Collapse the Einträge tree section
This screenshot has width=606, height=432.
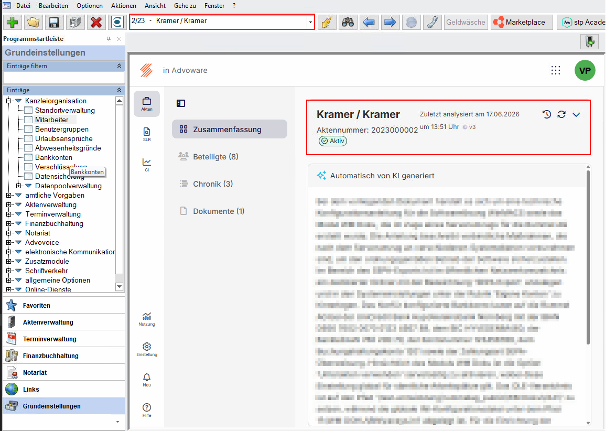(x=119, y=90)
